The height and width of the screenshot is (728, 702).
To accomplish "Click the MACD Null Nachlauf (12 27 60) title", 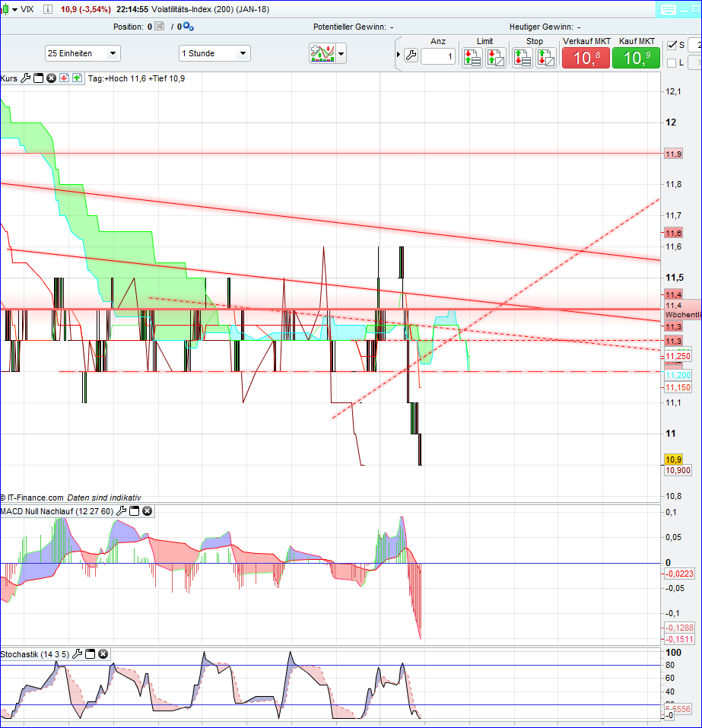I will [x=57, y=511].
